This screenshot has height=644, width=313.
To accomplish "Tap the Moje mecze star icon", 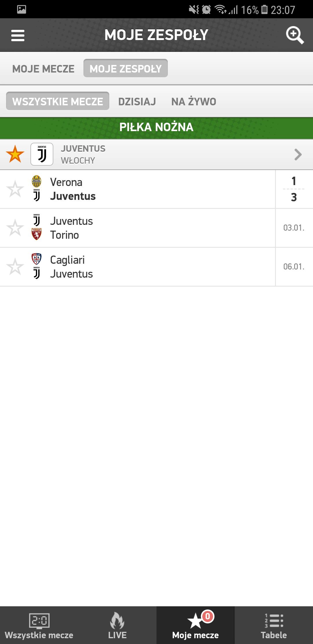I will click(196, 621).
